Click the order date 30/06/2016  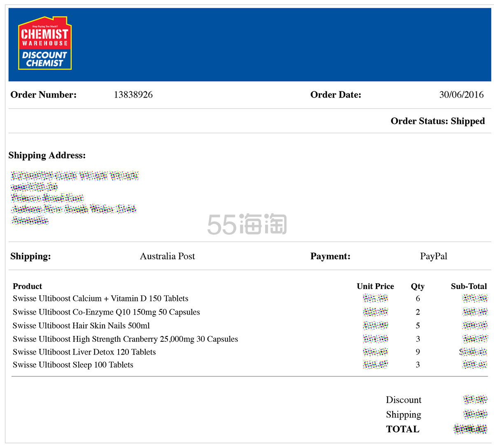[461, 95]
